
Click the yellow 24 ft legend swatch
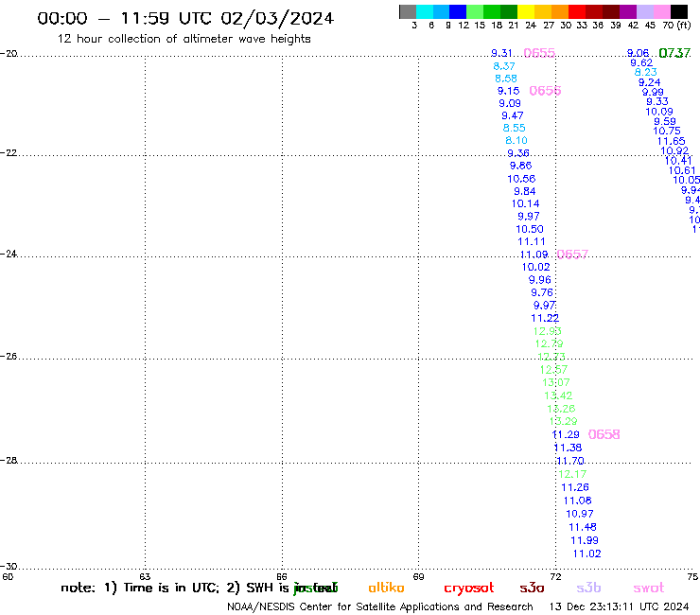[525, 11]
